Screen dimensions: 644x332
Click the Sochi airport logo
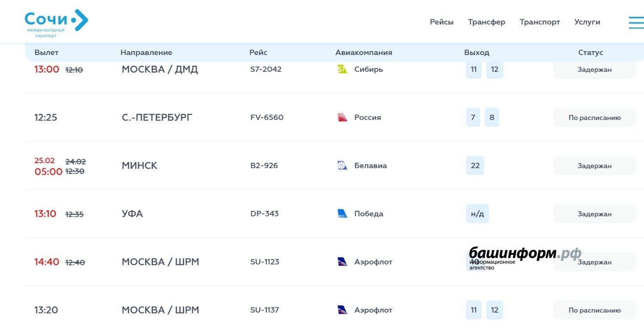(56, 23)
